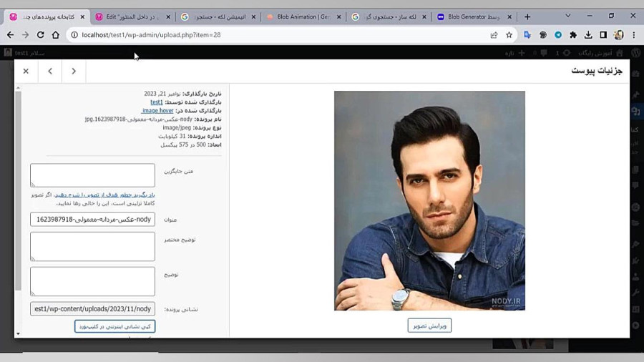Click the caption (توضیح مختصر) textarea
The image size is (644, 362).
coord(92,246)
